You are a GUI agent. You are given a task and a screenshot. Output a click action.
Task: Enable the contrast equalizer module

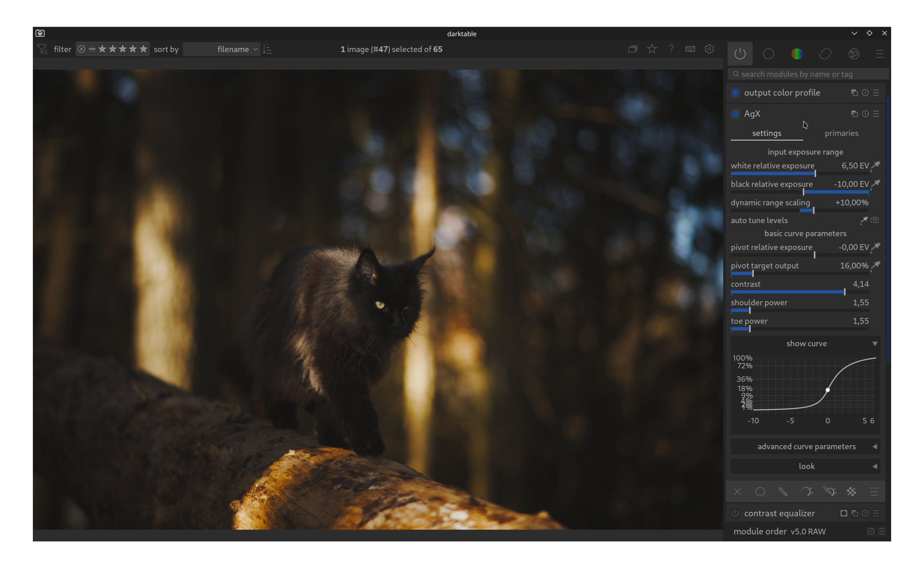735,513
